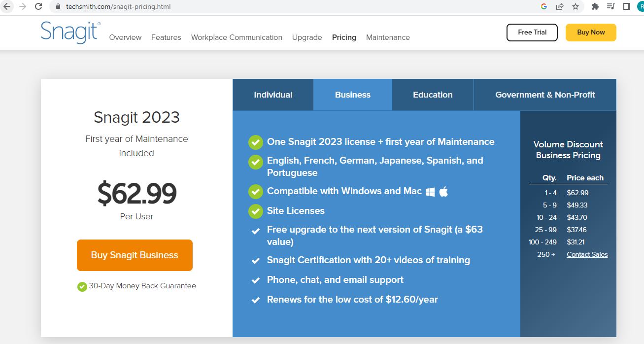This screenshot has height=344, width=644.
Task: Click the $49.33 price for 5 - 9
Action: [577, 205]
